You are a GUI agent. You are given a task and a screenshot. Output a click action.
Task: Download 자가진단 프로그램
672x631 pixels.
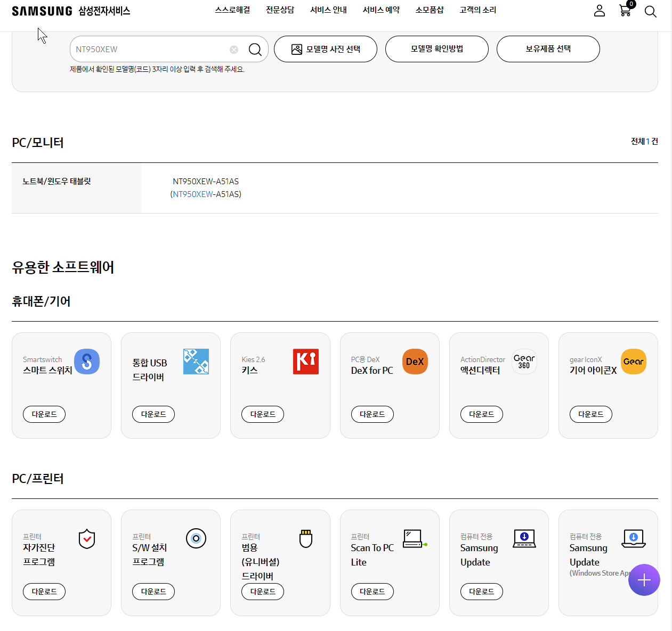(x=44, y=592)
